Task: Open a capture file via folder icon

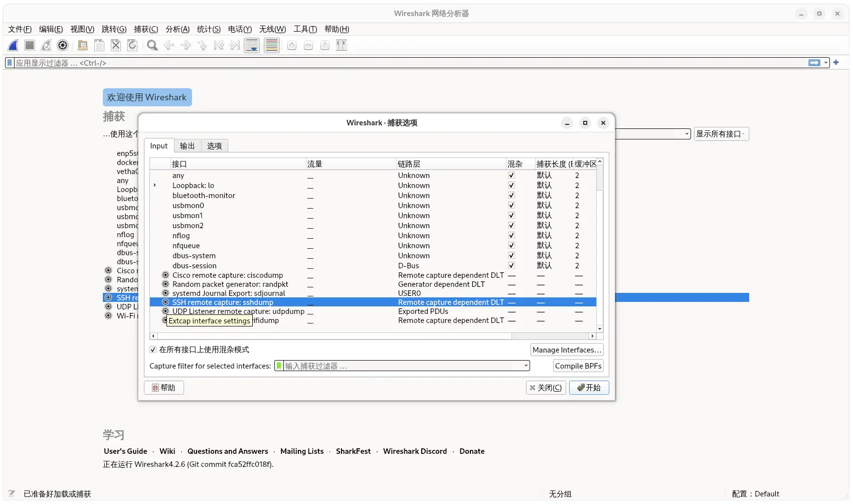Action: [83, 46]
